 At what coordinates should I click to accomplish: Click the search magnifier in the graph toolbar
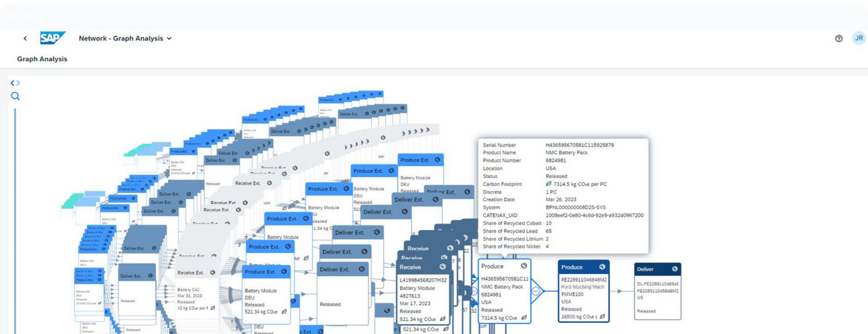point(15,96)
